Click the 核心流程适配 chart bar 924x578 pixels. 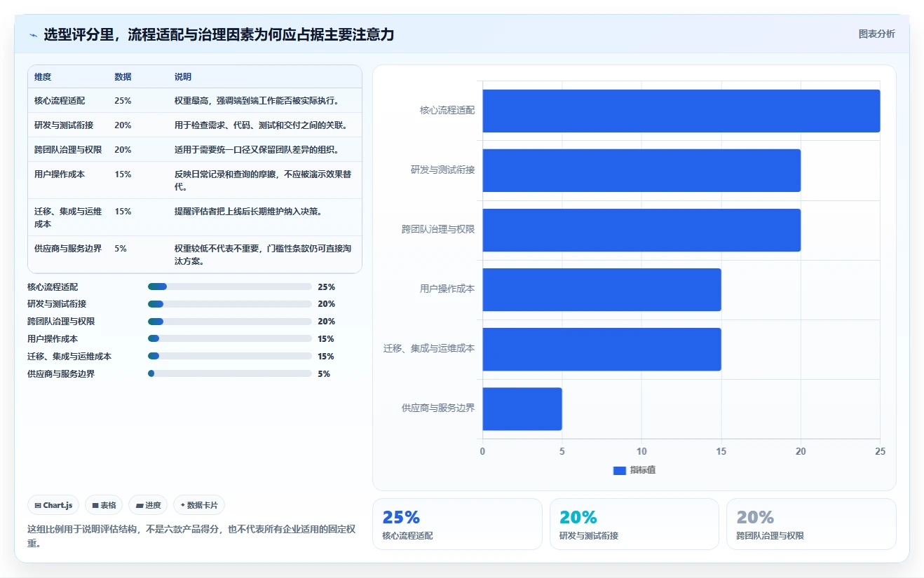[681, 111]
